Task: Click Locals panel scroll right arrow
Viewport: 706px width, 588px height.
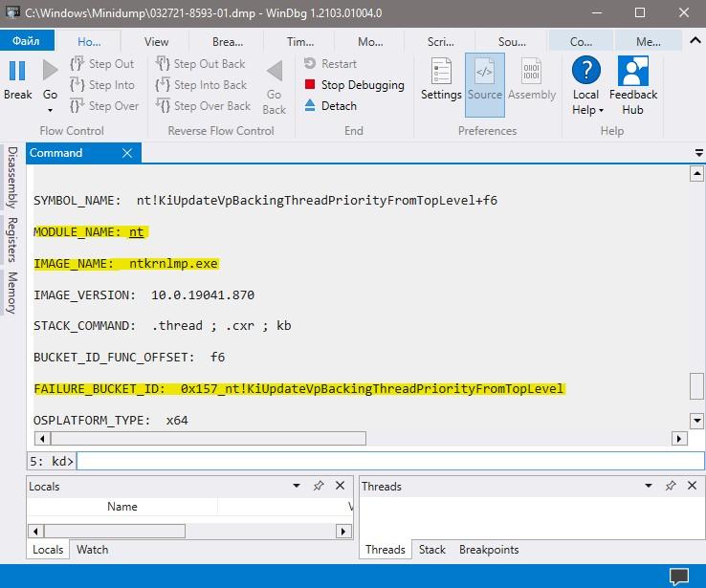Action: coord(343,532)
